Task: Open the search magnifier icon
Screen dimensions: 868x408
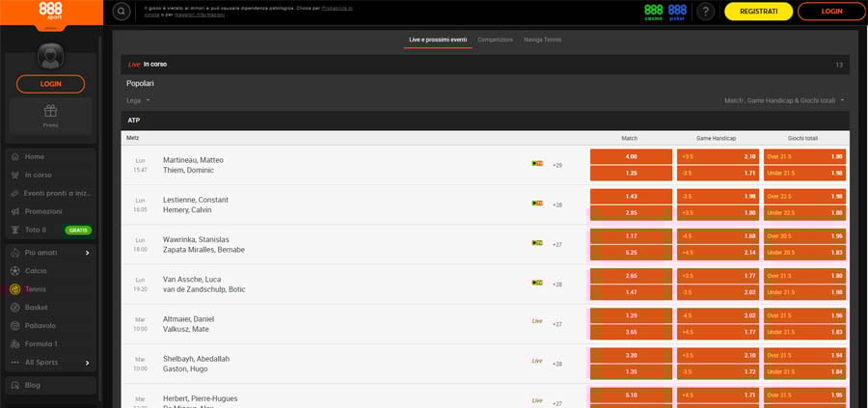Action: [x=122, y=11]
